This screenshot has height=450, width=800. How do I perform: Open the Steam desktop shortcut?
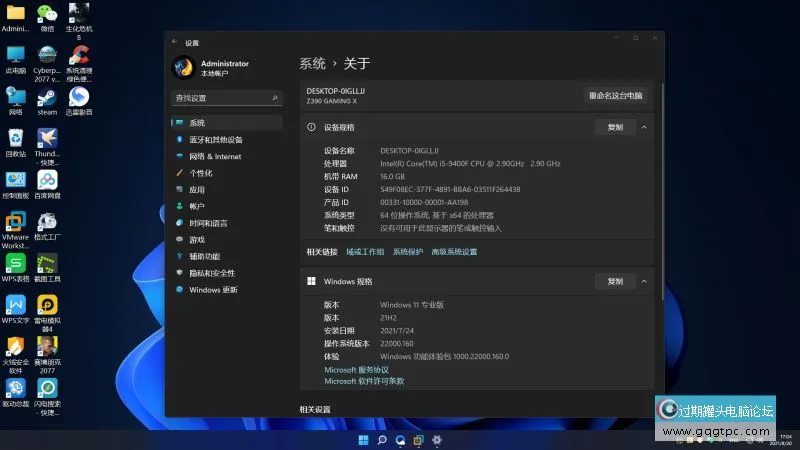click(47, 99)
